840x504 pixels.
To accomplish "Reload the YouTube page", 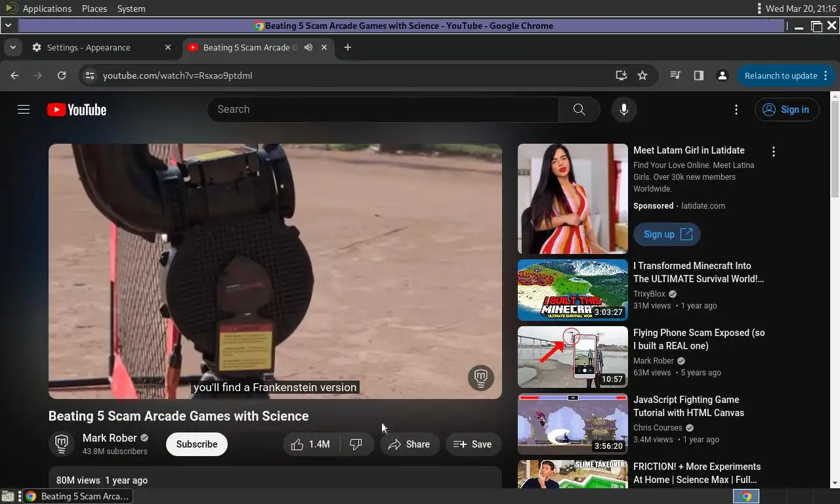I will pos(62,75).
